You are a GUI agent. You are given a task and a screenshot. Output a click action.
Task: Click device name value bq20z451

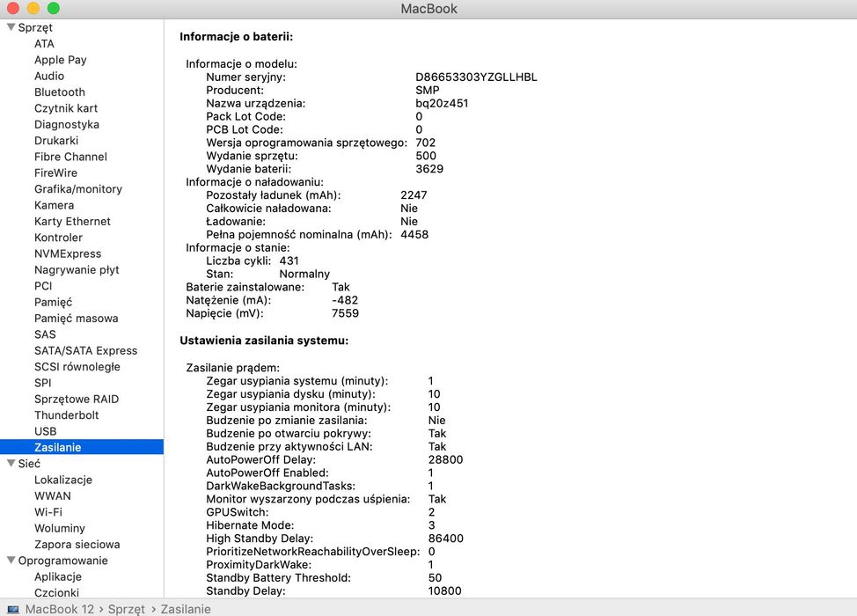tap(442, 103)
